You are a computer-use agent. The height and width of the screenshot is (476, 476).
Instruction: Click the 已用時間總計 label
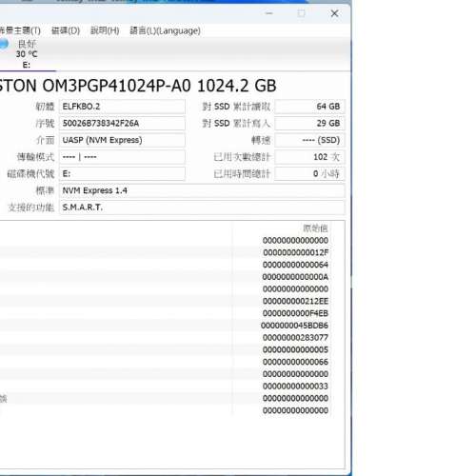[242, 174]
